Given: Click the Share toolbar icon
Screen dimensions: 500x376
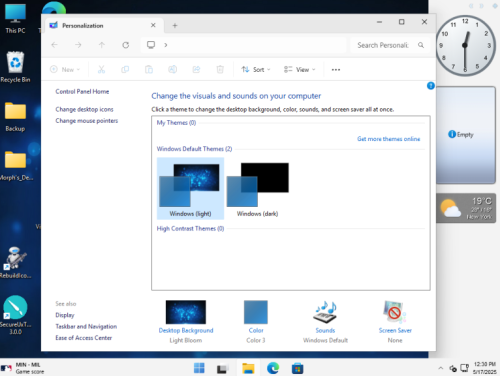Looking at the screenshot, I should coord(196,69).
